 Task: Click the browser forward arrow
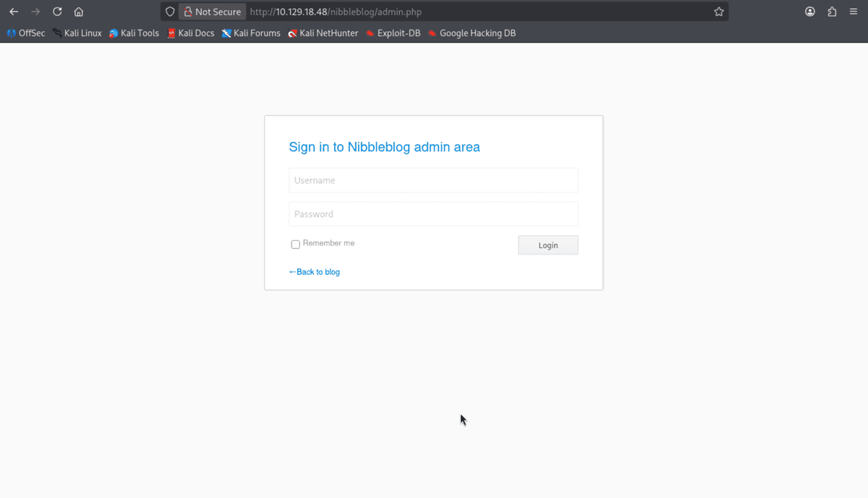[x=35, y=12]
